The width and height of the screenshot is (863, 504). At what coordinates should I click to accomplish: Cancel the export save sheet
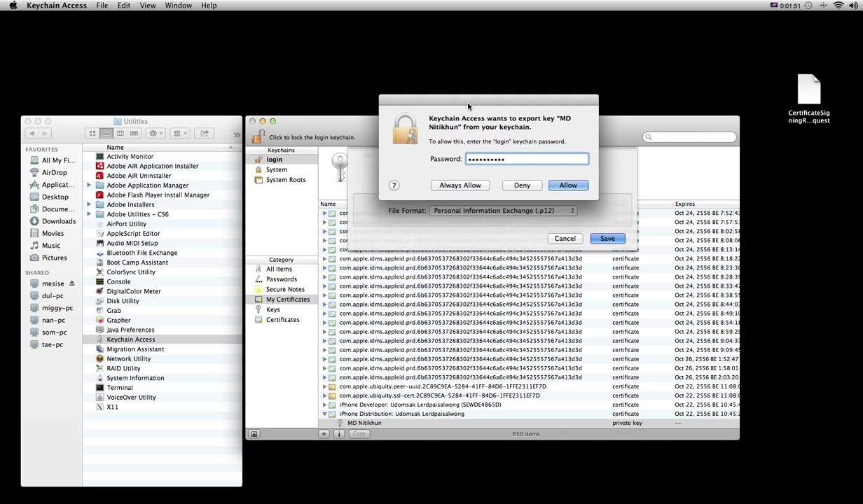pos(565,239)
